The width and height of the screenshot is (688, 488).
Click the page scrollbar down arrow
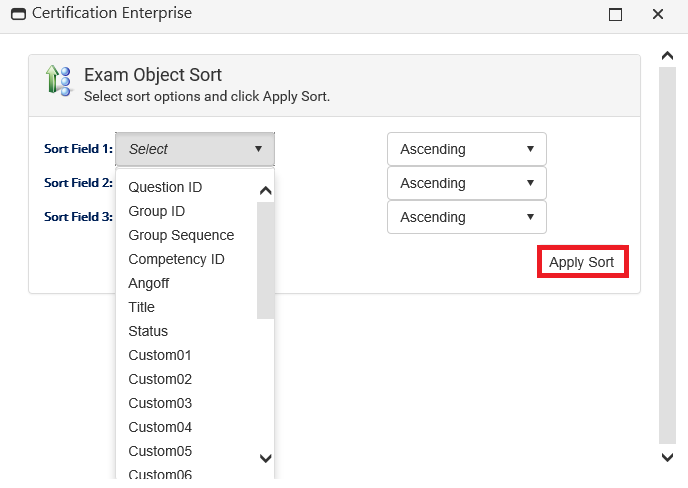pos(668,457)
